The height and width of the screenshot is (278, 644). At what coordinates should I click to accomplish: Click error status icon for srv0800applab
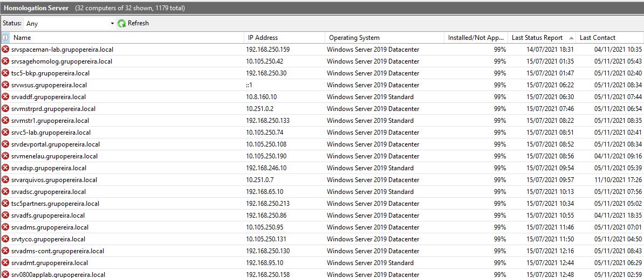tap(5, 274)
